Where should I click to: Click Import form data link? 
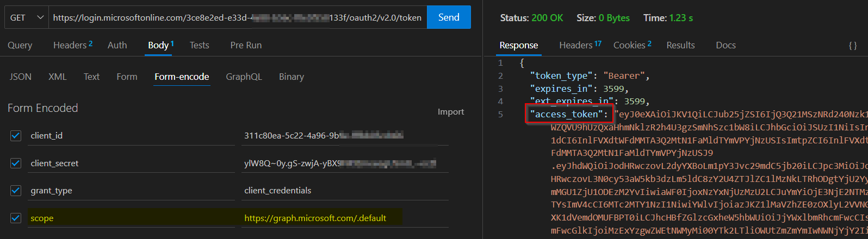451,112
